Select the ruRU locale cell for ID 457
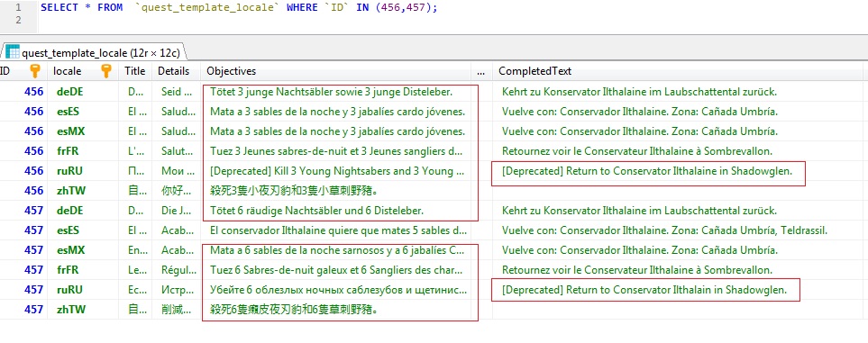 (84, 290)
